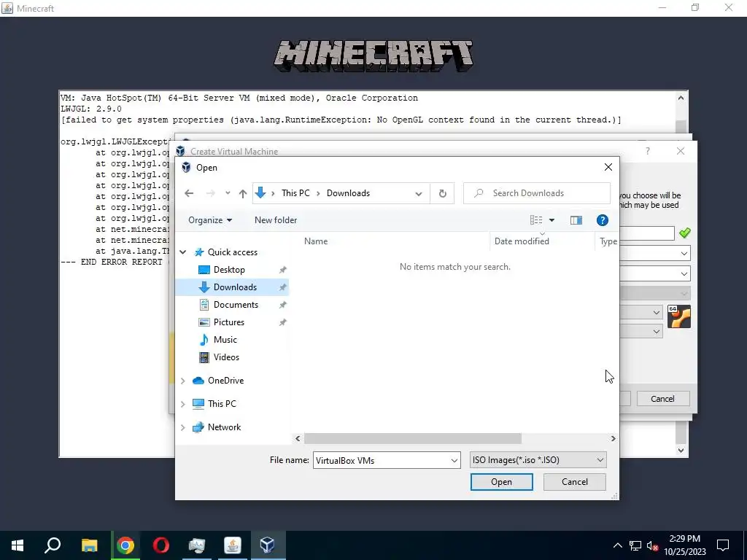Viewport: 747px width, 560px height.
Task: Select Desktop in the navigation pane
Action: tap(229, 270)
